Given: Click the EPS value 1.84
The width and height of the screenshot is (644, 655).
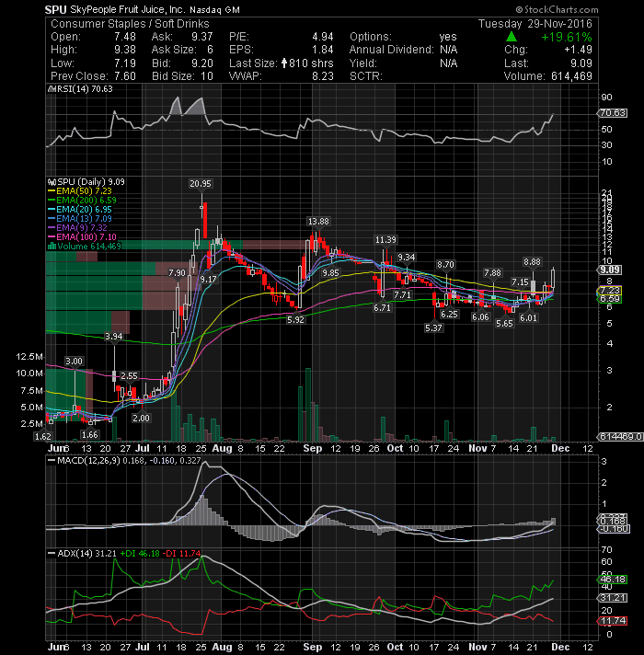Looking at the screenshot, I should [x=323, y=50].
